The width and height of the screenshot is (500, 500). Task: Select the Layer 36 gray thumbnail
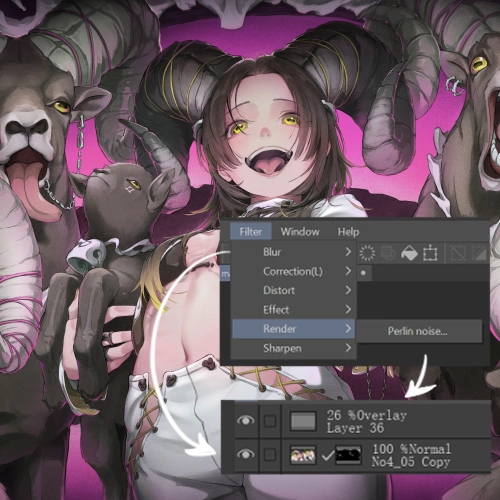pos(303,421)
